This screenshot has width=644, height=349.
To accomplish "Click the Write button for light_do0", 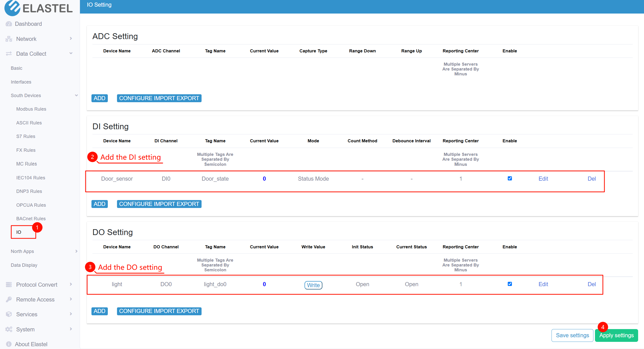I will coord(313,285).
